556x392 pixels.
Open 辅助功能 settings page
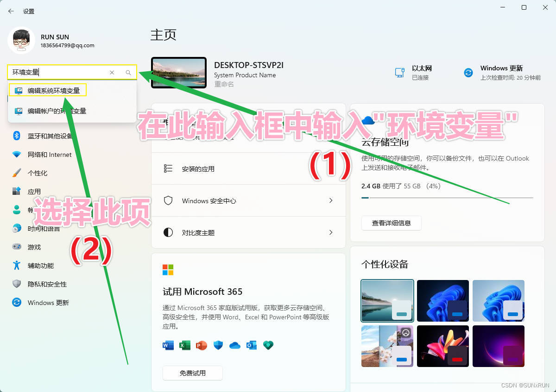(x=41, y=266)
